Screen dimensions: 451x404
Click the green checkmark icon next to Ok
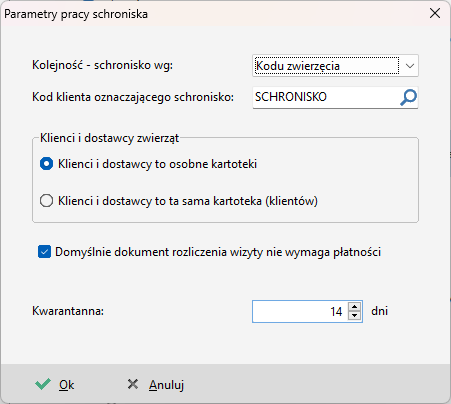(43, 384)
